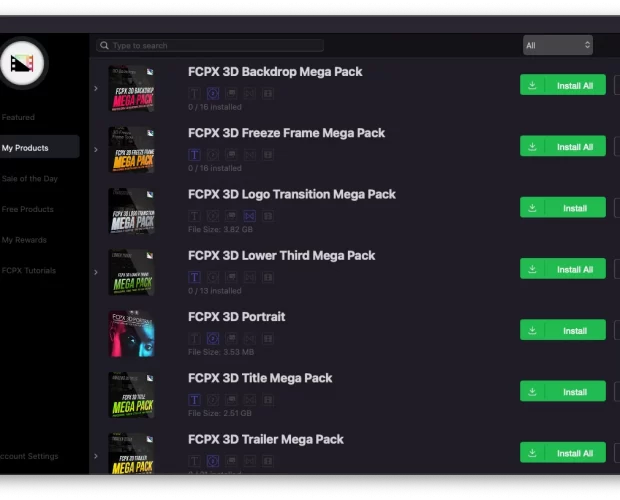This screenshot has height=500, width=620.
Task: Click the Transitions icon under 3D Trailer Mega Pack
Action: (250, 461)
